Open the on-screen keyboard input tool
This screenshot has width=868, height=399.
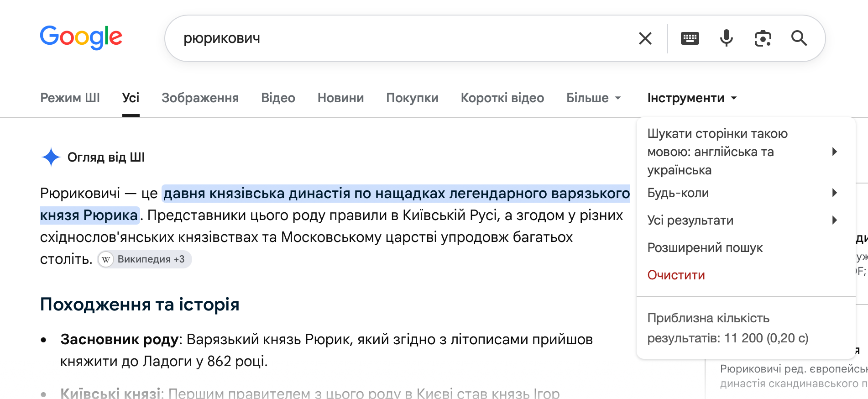tap(690, 38)
